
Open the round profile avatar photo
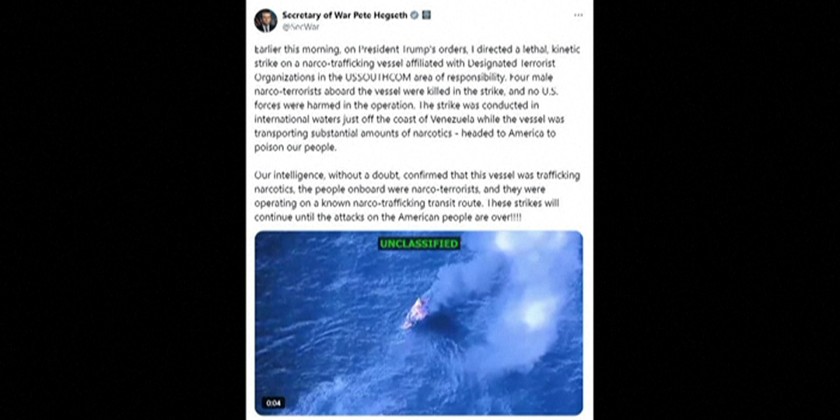(266, 20)
